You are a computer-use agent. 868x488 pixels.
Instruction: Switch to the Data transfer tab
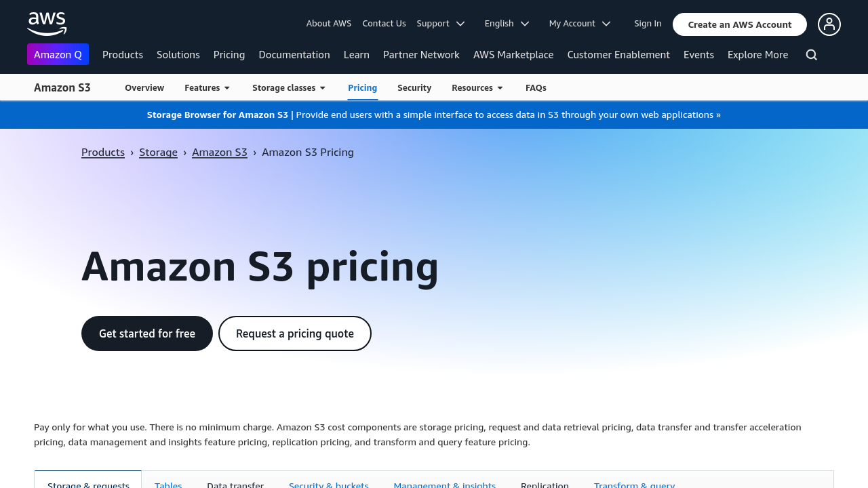point(235,481)
